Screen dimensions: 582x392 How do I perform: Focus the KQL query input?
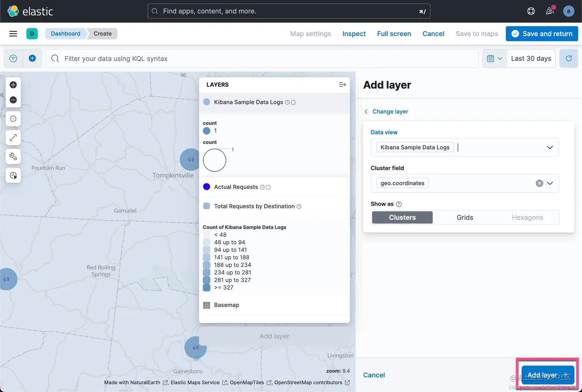(x=262, y=58)
